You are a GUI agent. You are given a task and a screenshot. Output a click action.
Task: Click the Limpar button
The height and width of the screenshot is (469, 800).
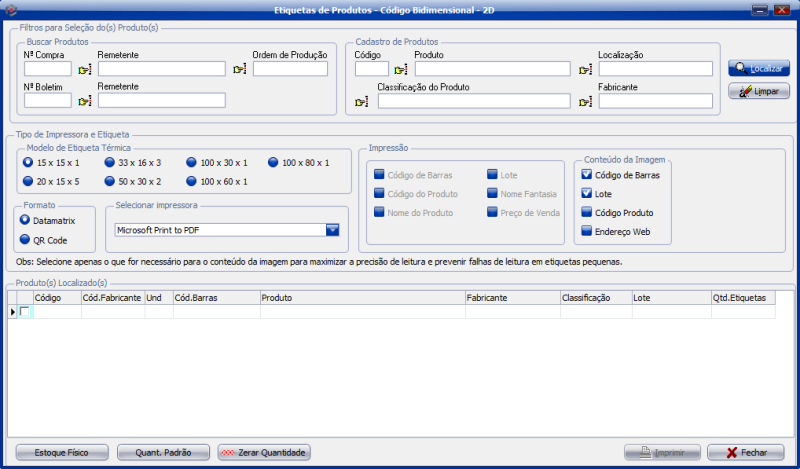(759, 92)
